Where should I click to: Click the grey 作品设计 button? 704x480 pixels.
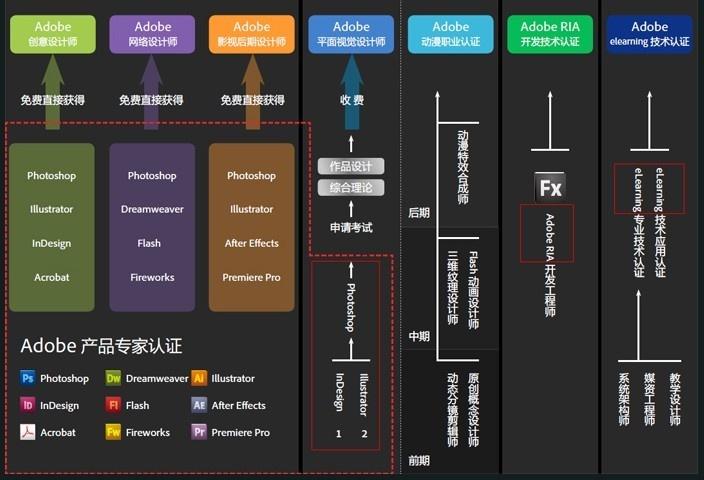click(x=351, y=166)
